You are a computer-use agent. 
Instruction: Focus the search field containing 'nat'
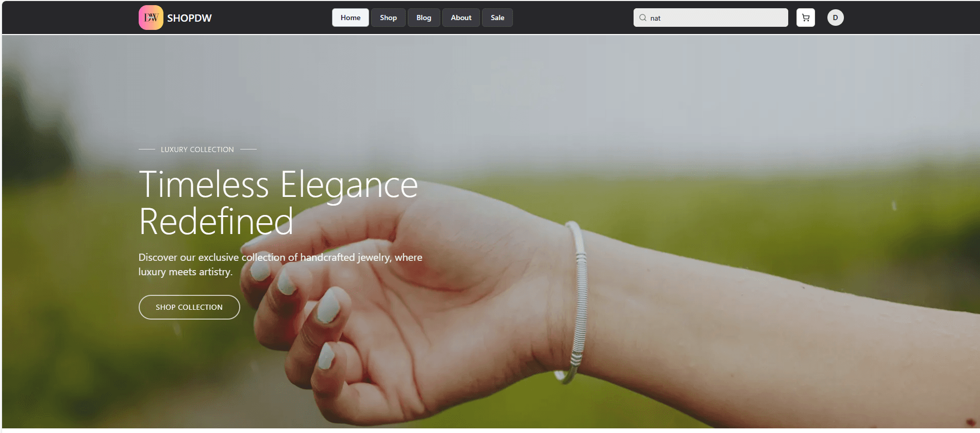[x=710, y=18]
